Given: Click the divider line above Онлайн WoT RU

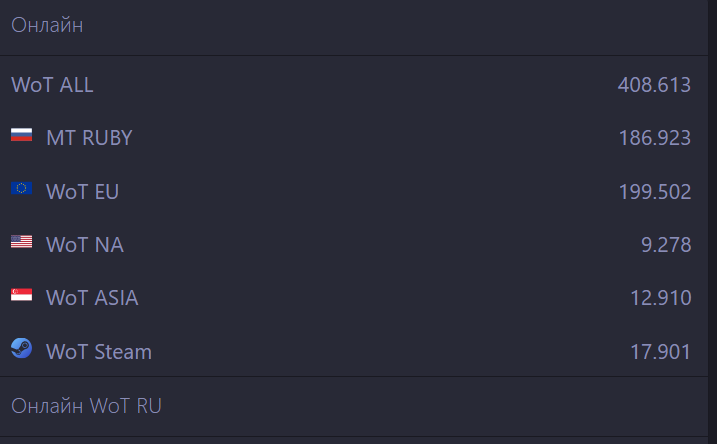Looking at the screenshot, I should (x=358, y=377).
